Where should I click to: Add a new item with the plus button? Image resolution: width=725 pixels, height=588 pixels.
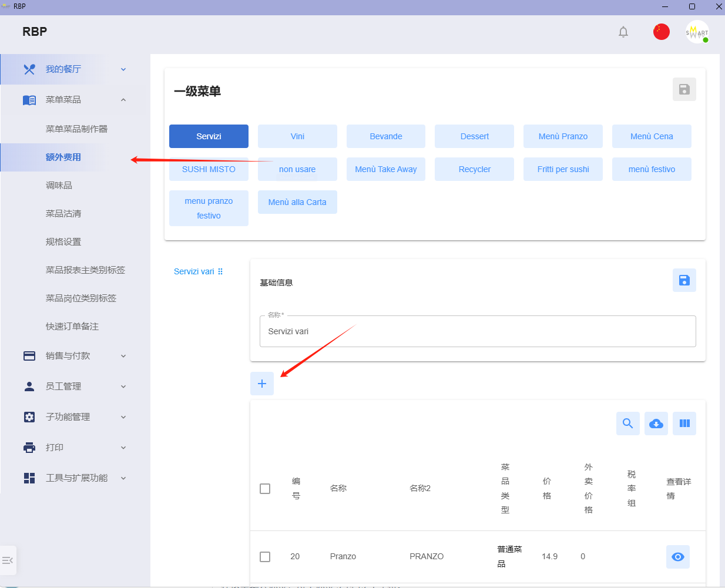262,384
